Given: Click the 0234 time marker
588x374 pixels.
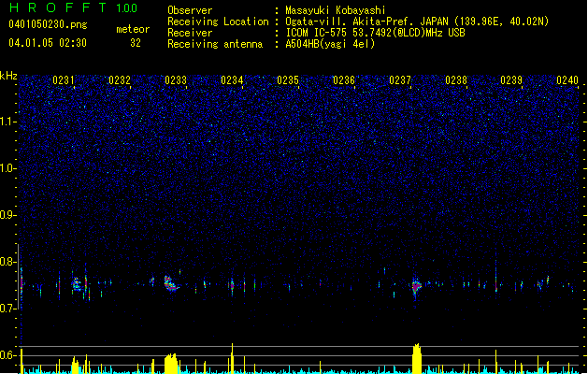Looking at the screenshot, I should pos(232,79).
